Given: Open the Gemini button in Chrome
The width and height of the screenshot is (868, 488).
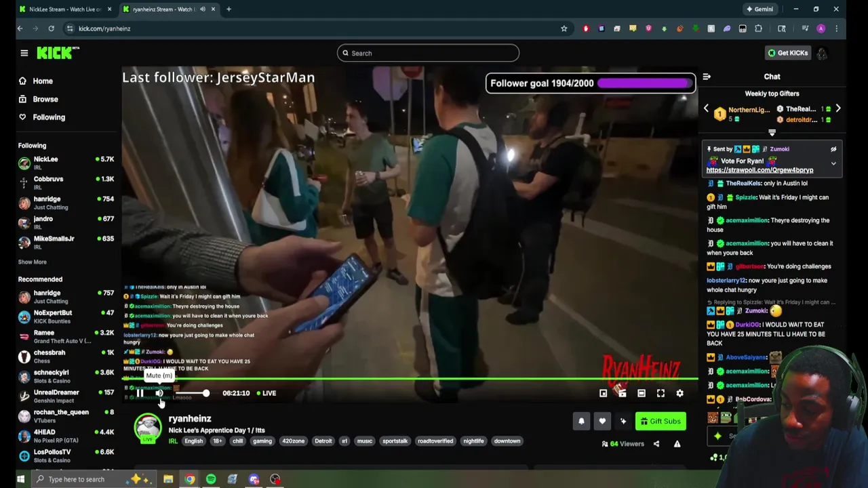Looking at the screenshot, I should 759,9.
